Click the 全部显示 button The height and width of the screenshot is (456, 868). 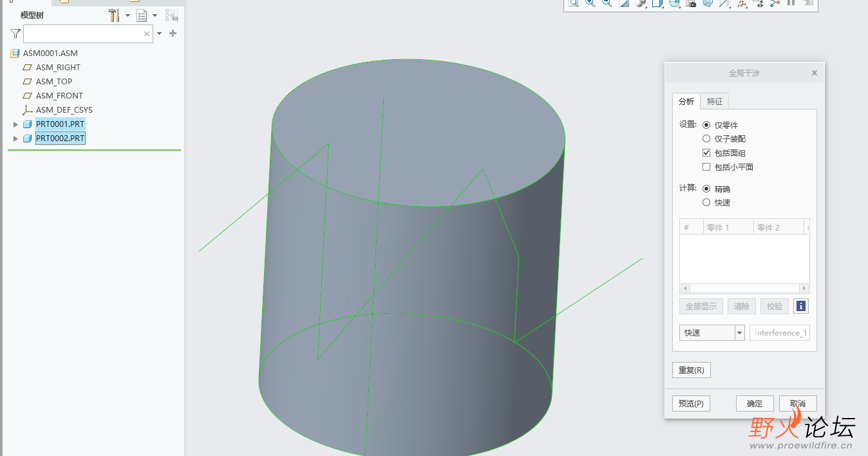pyautogui.click(x=701, y=307)
